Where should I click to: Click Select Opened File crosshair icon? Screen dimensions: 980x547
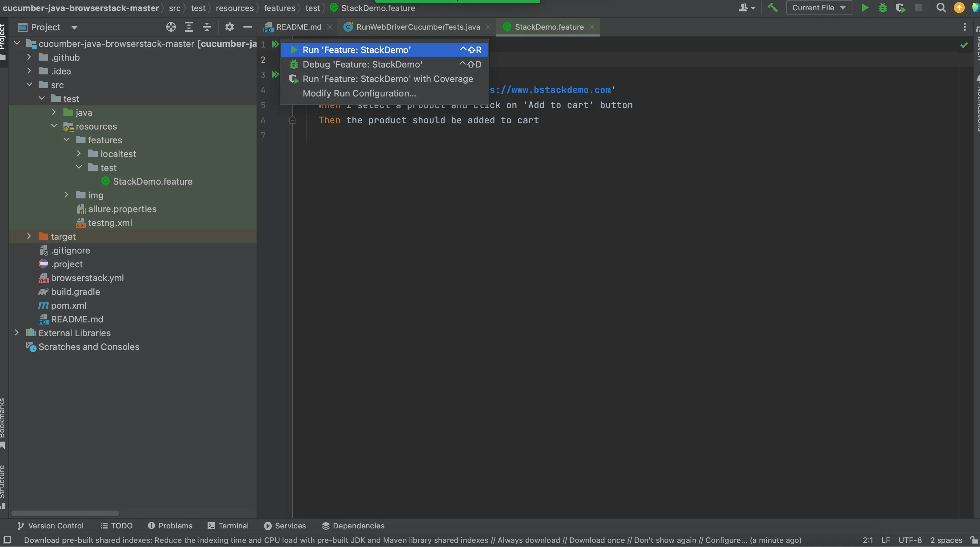(171, 27)
